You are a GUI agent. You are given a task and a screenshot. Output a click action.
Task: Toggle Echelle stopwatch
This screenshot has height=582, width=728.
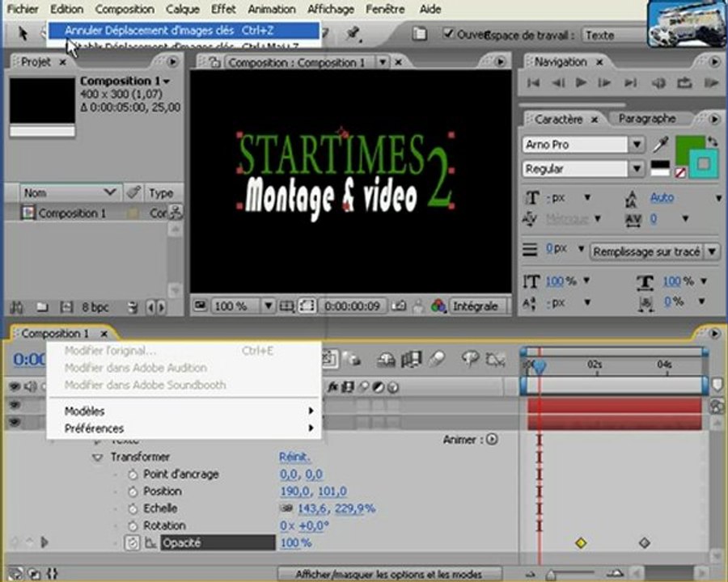click(x=133, y=508)
